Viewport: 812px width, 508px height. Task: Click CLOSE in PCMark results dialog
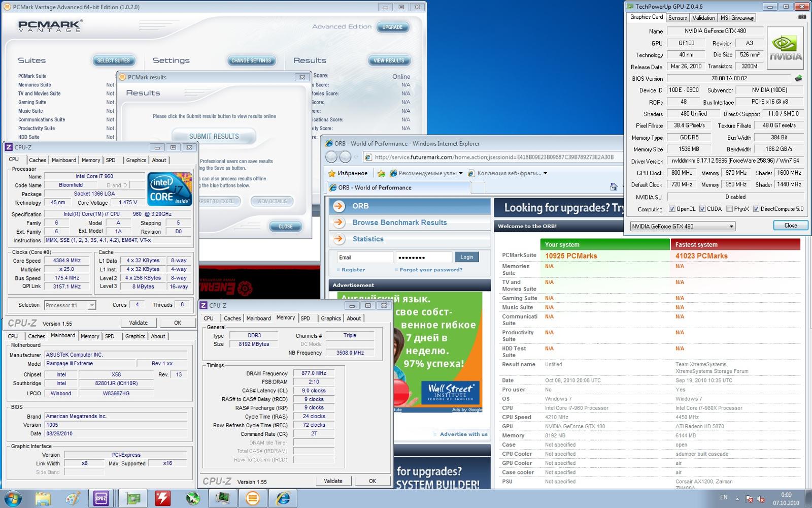(285, 227)
